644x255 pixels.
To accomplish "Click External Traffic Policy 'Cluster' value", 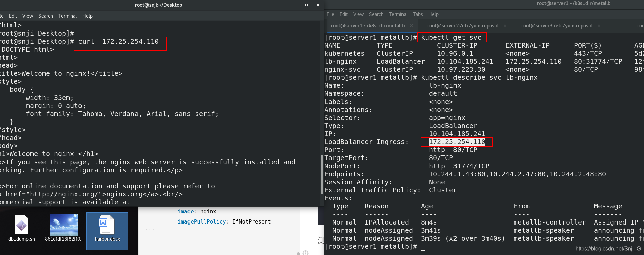I will pyautogui.click(x=443, y=190).
